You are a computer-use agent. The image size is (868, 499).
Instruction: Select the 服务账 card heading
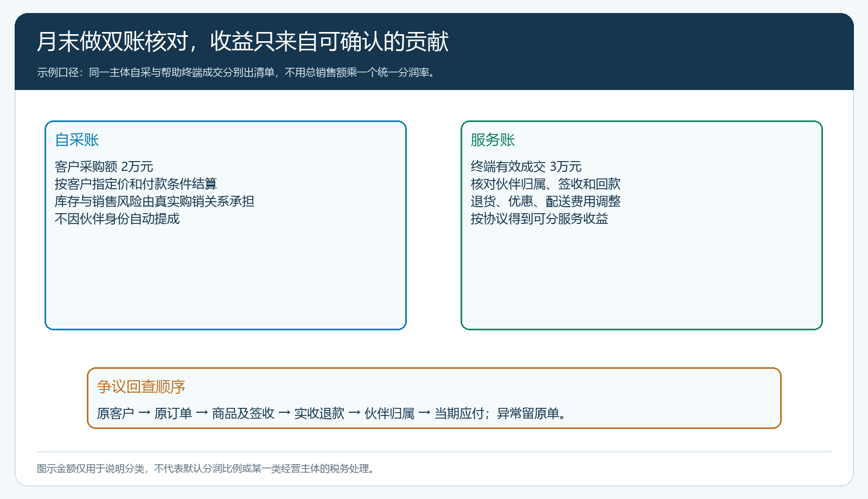point(493,140)
